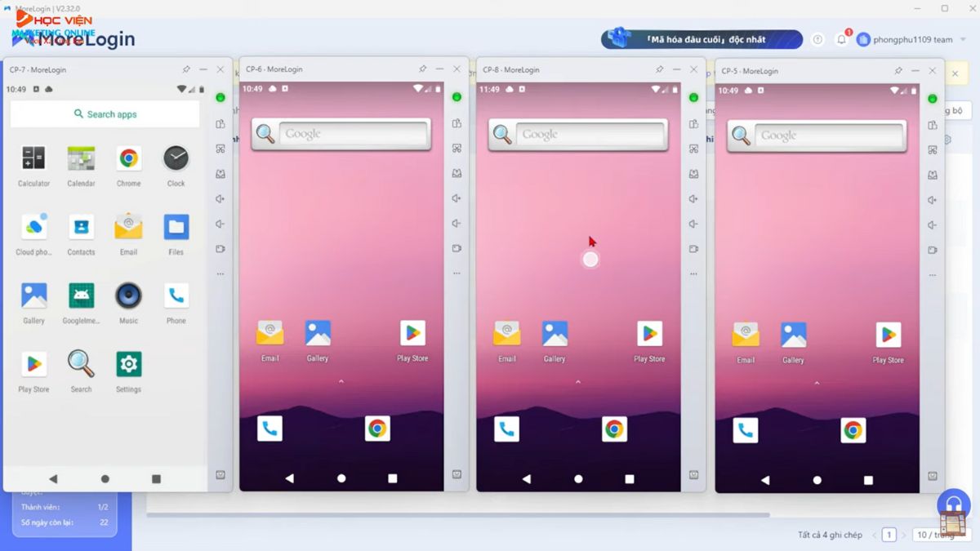980x551 pixels.
Task: Open Clock app in CP-7 window
Action: [x=176, y=158]
